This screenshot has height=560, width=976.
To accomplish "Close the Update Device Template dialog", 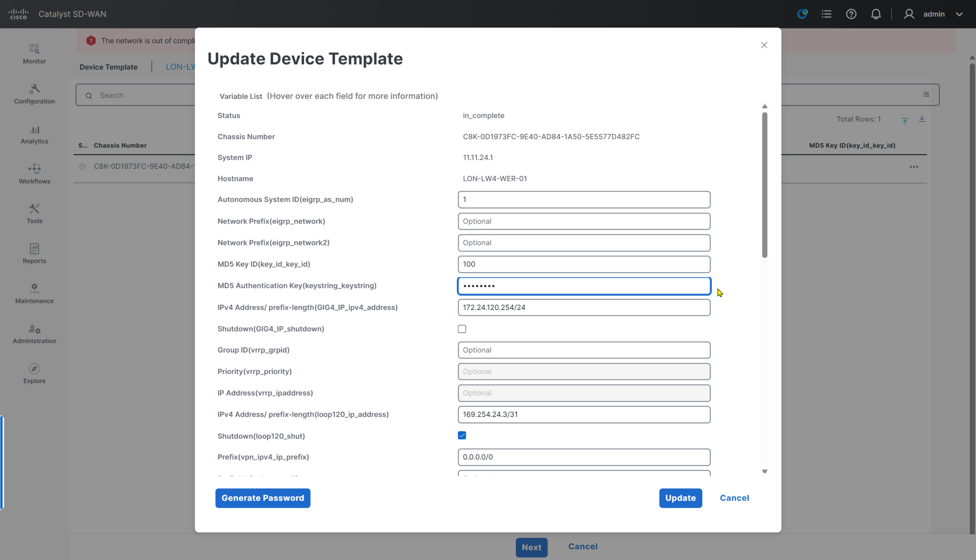I will [764, 45].
